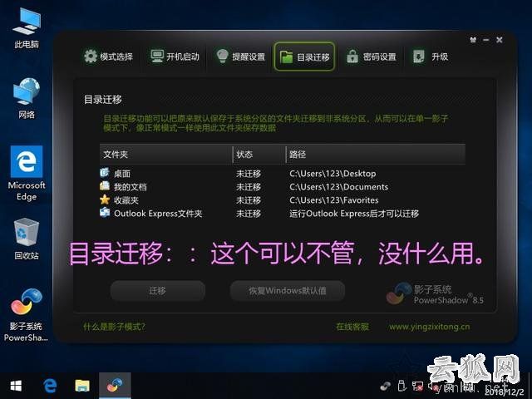Select Outlook Express文件夹 name

coord(158,214)
